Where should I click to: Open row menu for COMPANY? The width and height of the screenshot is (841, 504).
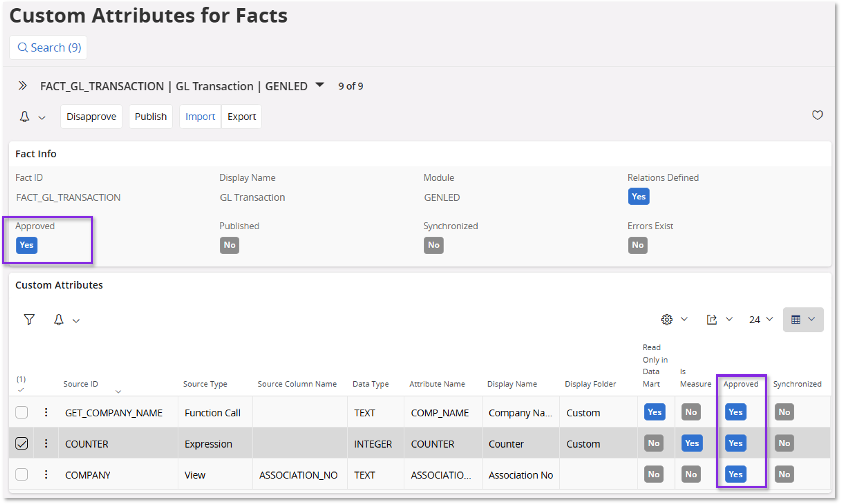[x=46, y=474]
